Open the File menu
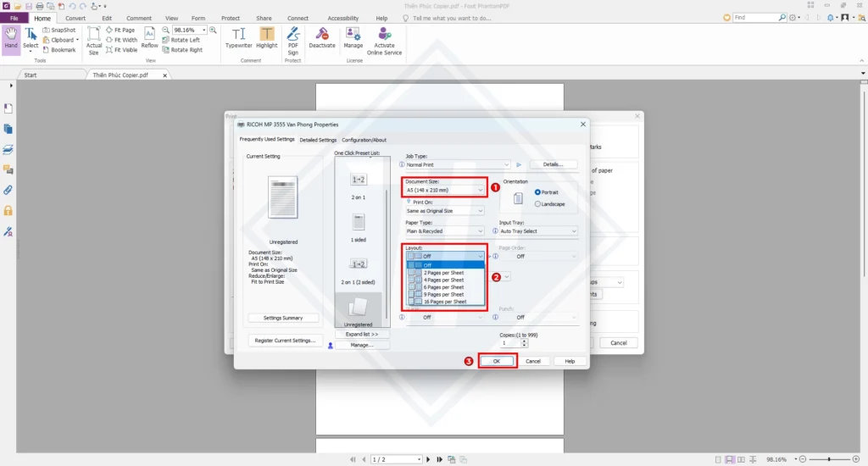The height and width of the screenshot is (466, 868). [14, 19]
